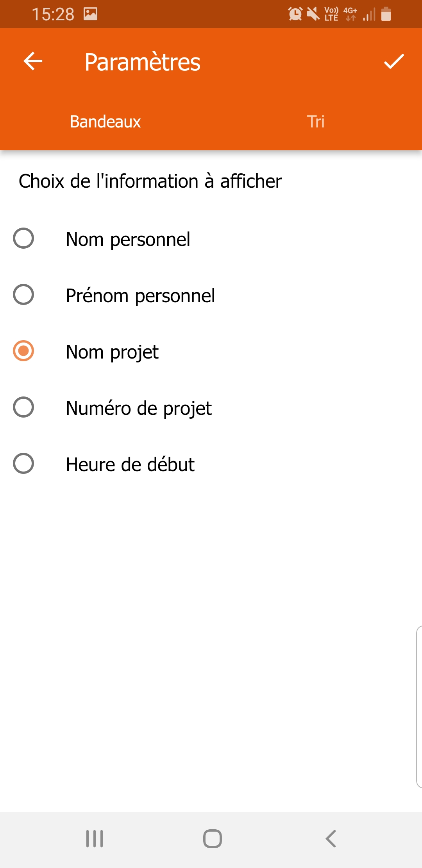Tap the edge panel handle on right
The image size is (422, 868).
pyautogui.click(x=419, y=707)
